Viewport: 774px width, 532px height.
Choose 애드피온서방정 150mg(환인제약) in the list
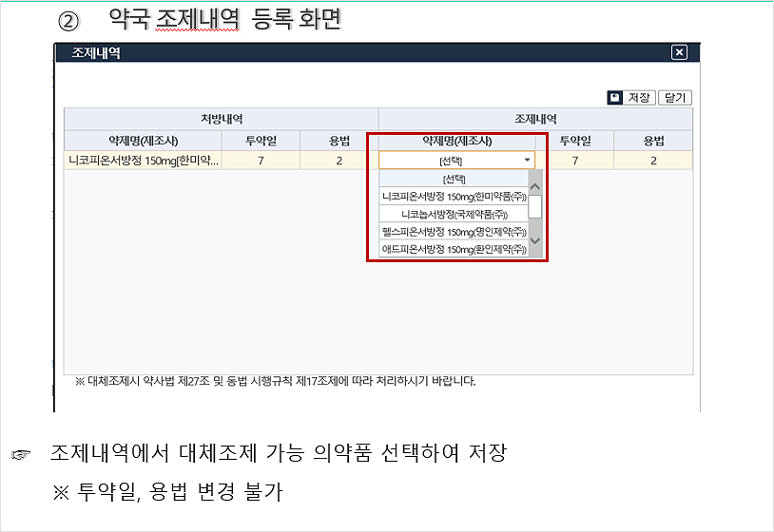(x=454, y=249)
